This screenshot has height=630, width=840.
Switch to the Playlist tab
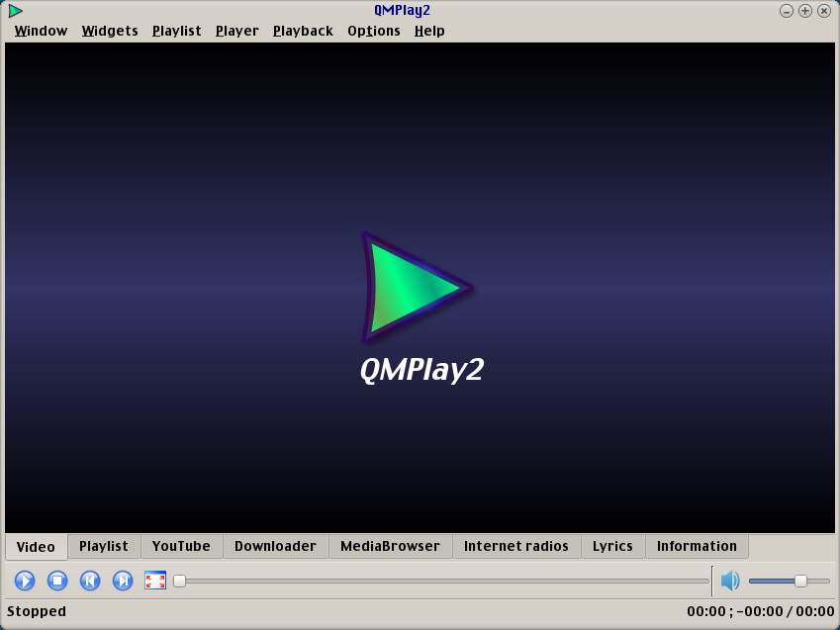tap(104, 546)
